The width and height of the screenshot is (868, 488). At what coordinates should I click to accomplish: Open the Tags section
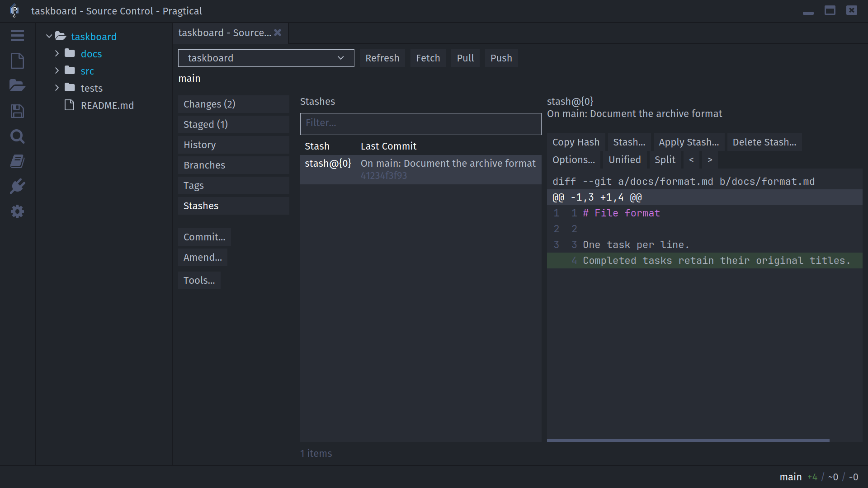click(233, 185)
